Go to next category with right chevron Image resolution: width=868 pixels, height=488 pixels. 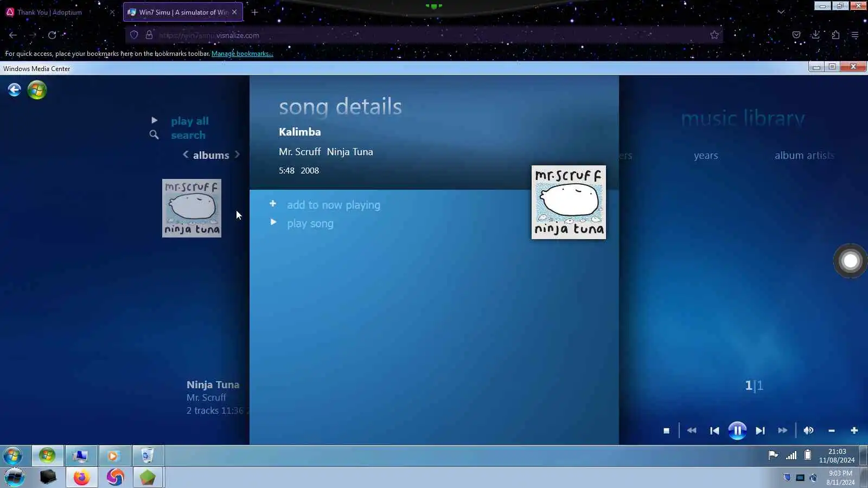click(x=237, y=155)
